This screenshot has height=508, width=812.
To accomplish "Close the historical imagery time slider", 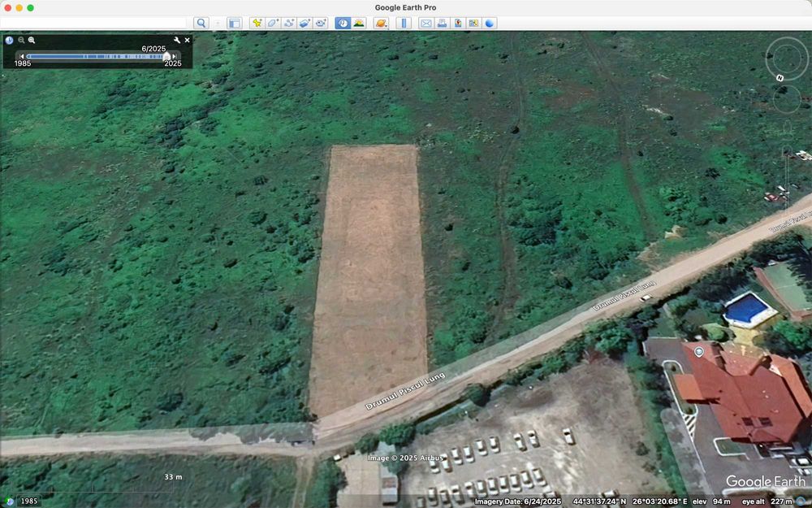I will coord(188,40).
